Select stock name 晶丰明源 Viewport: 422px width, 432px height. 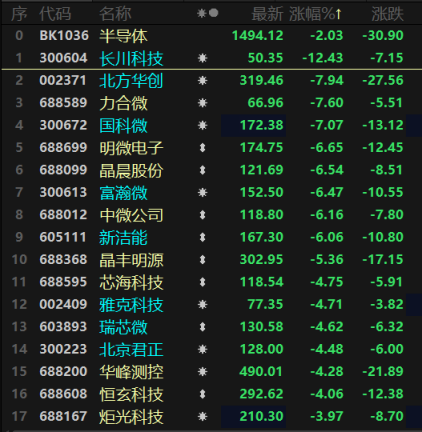(x=131, y=260)
